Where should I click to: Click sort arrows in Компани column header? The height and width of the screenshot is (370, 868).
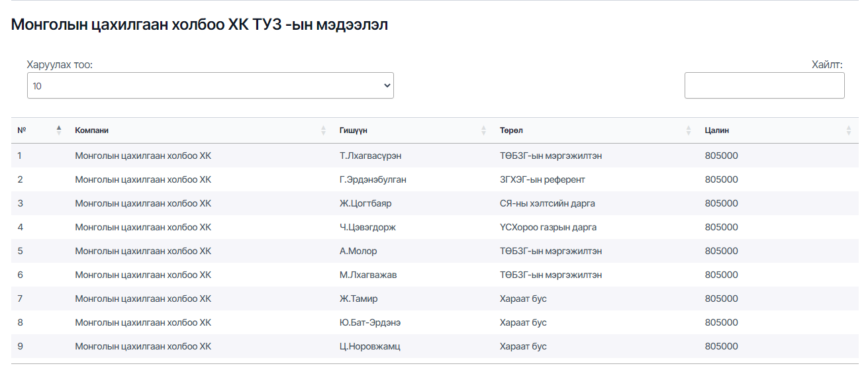[323, 130]
